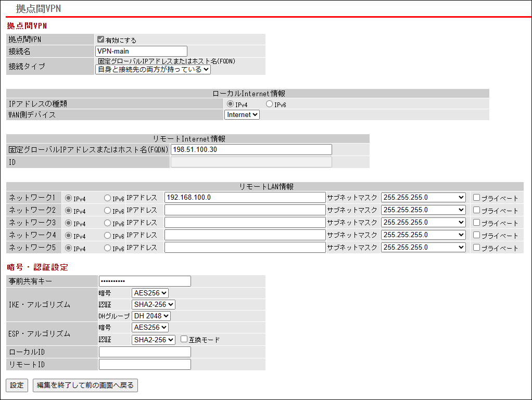Open the DHグループ DH 2048 dropdown
The width and height of the screenshot is (532, 400).
click(151, 316)
